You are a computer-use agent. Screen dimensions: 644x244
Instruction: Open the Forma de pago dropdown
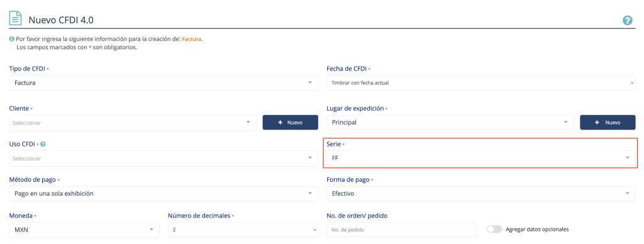pos(481,194)
